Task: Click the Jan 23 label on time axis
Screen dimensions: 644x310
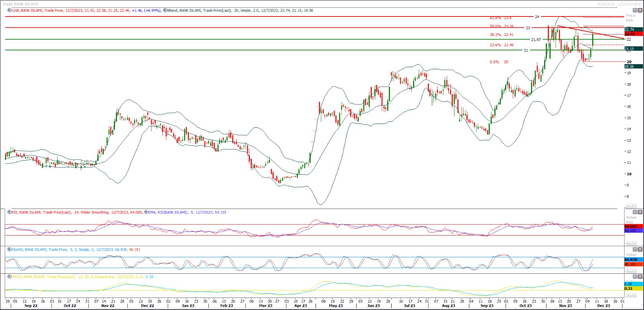Action: pos(188,306)
